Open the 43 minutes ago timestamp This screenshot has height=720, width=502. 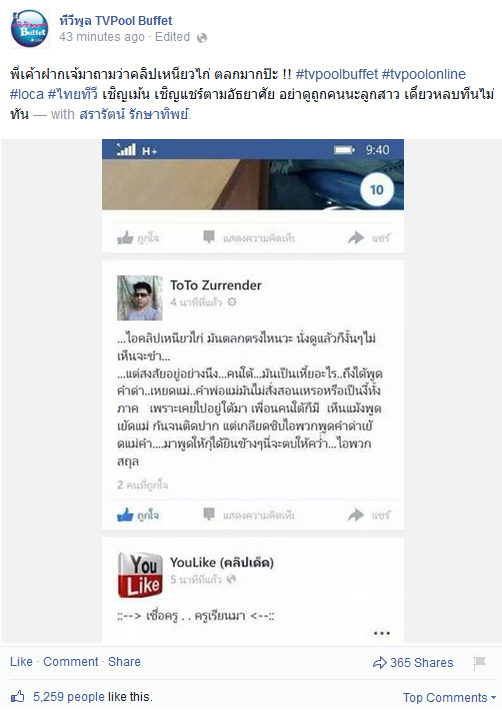[102, 37]
